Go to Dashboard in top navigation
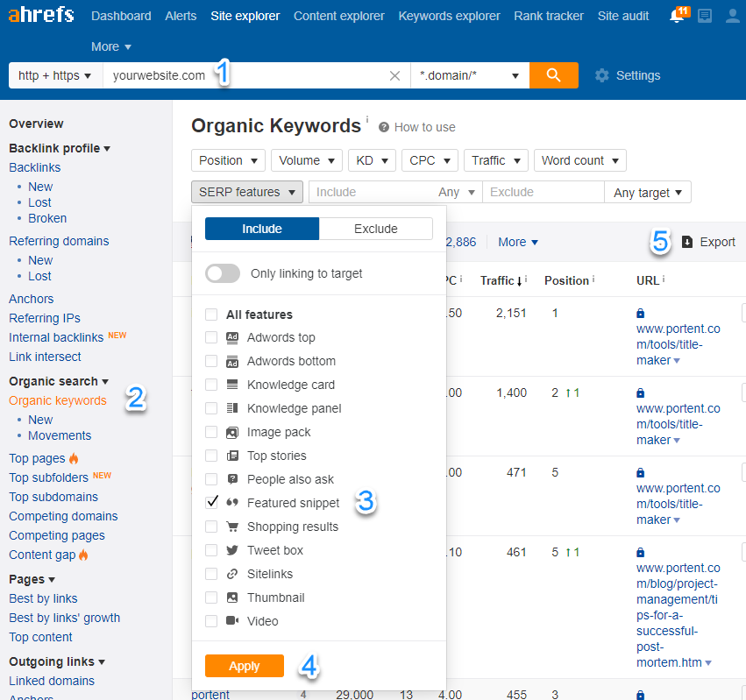 (121, 16)
